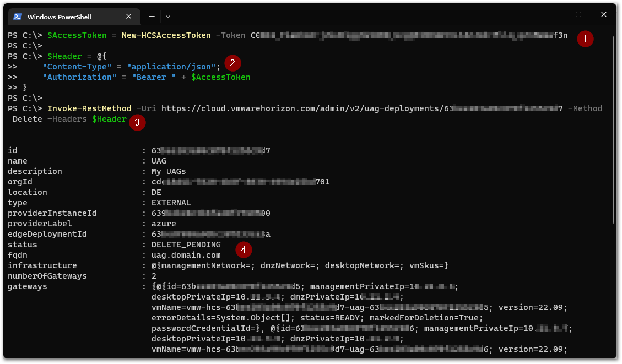Close the terminal window
622x364 pixels.
click(x=604, y=14)
